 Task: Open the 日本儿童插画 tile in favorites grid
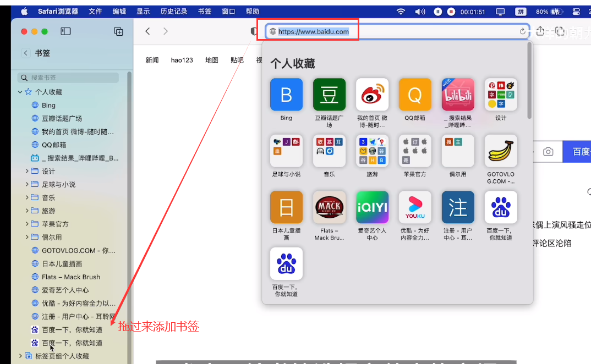287,207
